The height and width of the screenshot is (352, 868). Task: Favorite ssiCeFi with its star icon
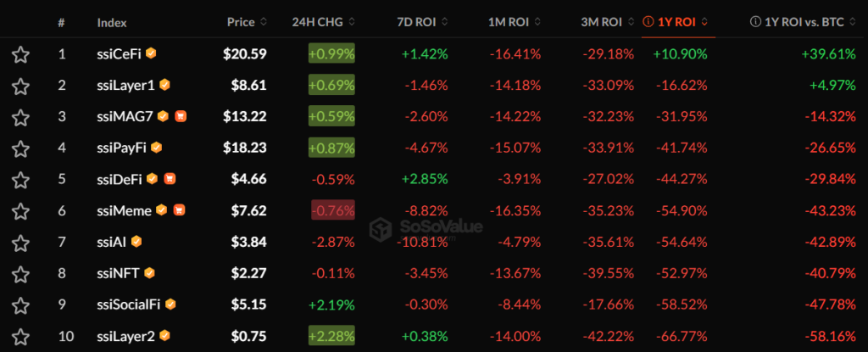pyautogui.click(x=21, y=55)
